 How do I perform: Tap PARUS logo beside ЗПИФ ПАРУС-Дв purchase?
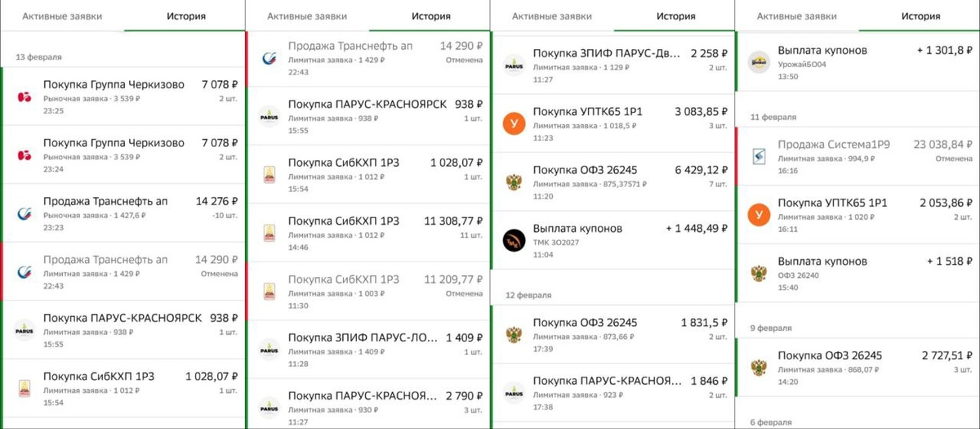514,65
